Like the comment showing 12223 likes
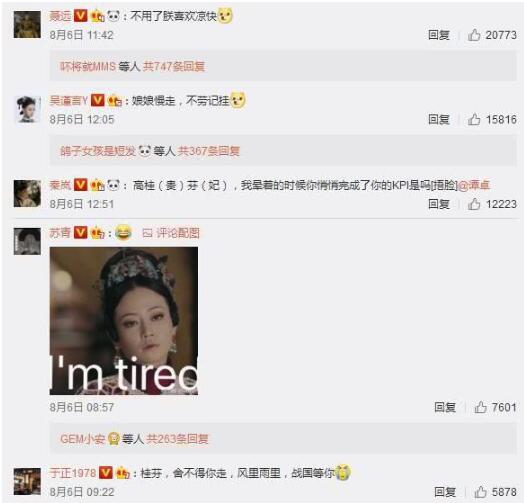The height and width of the screenshot is (503, 524). click(x=474, y=204)
